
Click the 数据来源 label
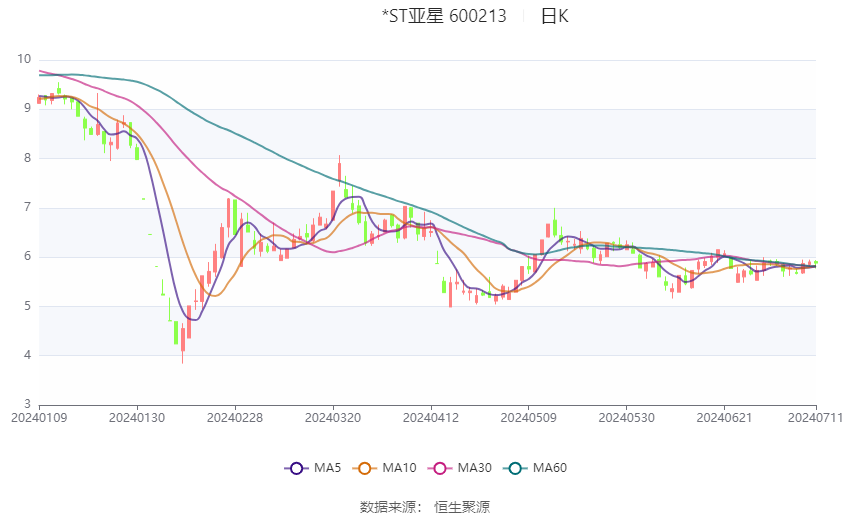(x=388, y=507)
